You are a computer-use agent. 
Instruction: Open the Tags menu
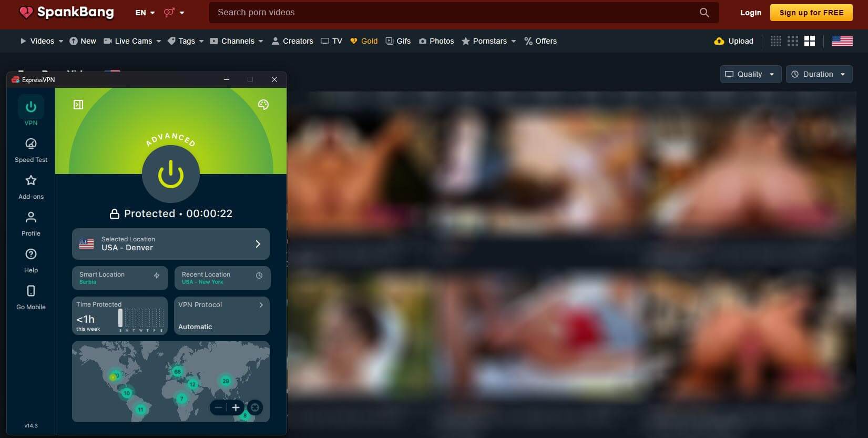(186, 41)
